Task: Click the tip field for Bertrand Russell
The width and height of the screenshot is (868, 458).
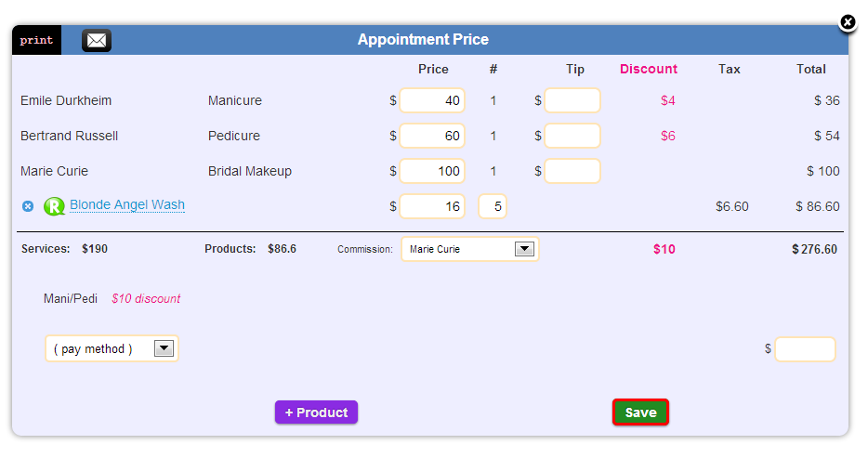Action: click(572, 136)
